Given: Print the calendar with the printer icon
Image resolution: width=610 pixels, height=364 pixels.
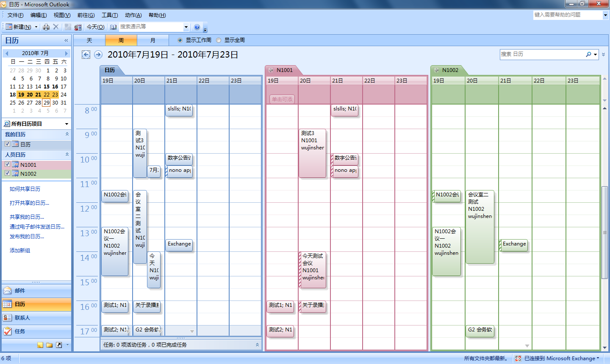Looking at the screenshot, I should click(x=46, y=27).
